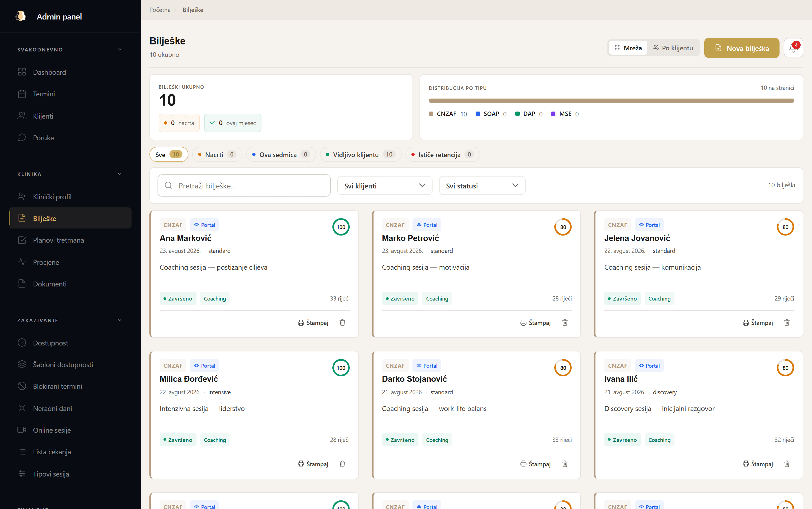Click the Online sesije video icon
Viewport: 812px width, 509px height.
22,430
